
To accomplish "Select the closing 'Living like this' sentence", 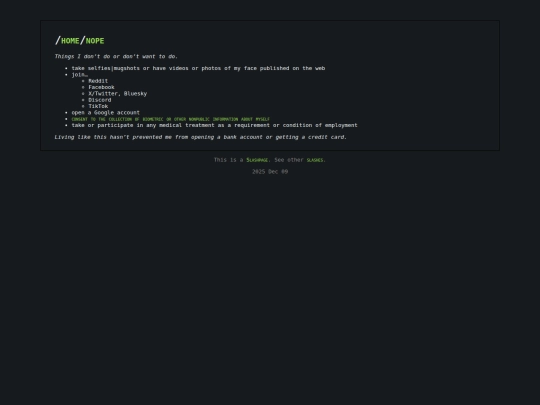I will tap(200, 137).
